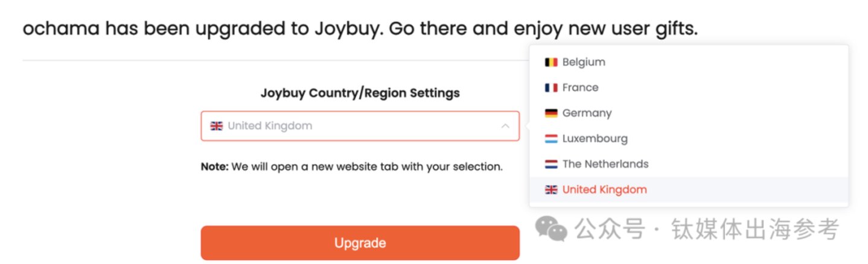
Task: Click the Luxembourg flag icon
Action: [x=550, y=139]
